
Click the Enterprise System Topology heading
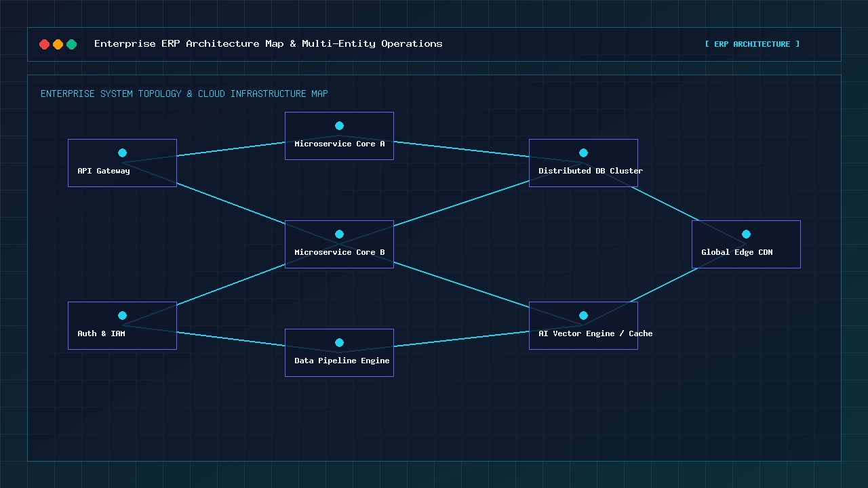[x=184, y=94]
